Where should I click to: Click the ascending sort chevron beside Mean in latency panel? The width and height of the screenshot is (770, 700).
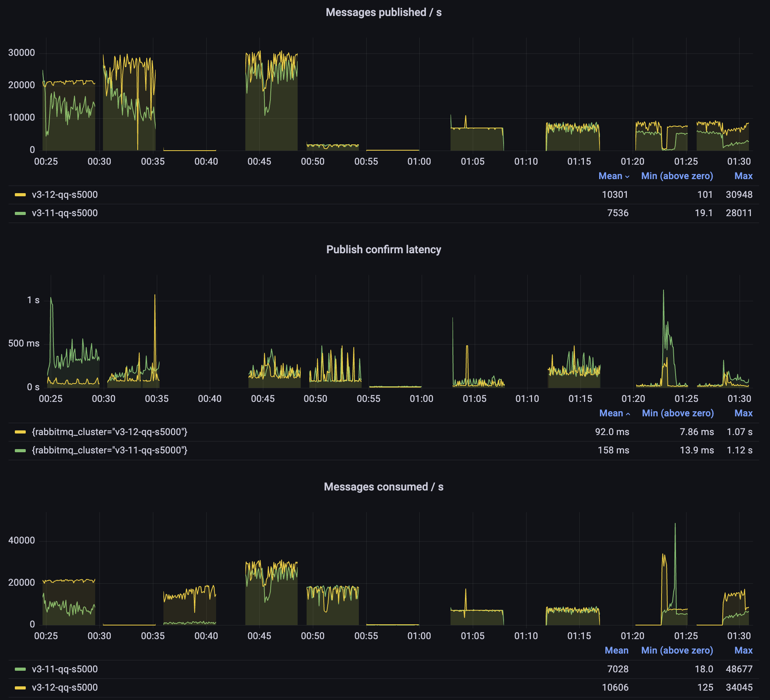[x=628, y=413]
